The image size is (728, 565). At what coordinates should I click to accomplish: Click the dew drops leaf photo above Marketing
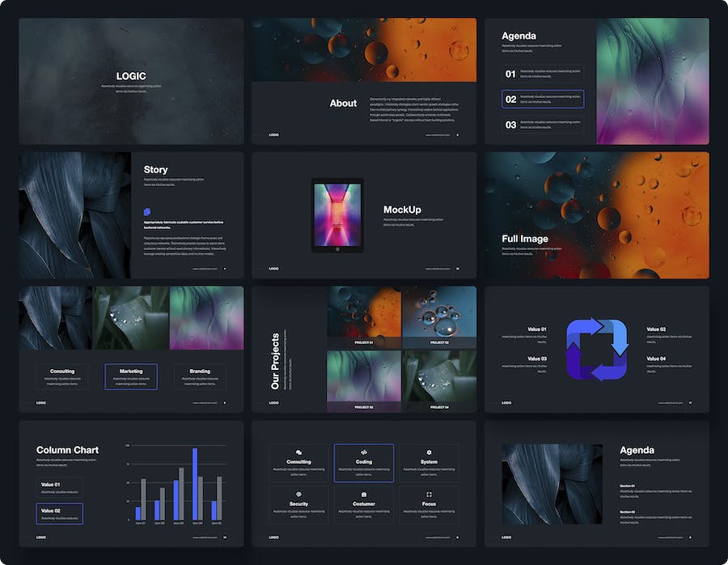131,318
